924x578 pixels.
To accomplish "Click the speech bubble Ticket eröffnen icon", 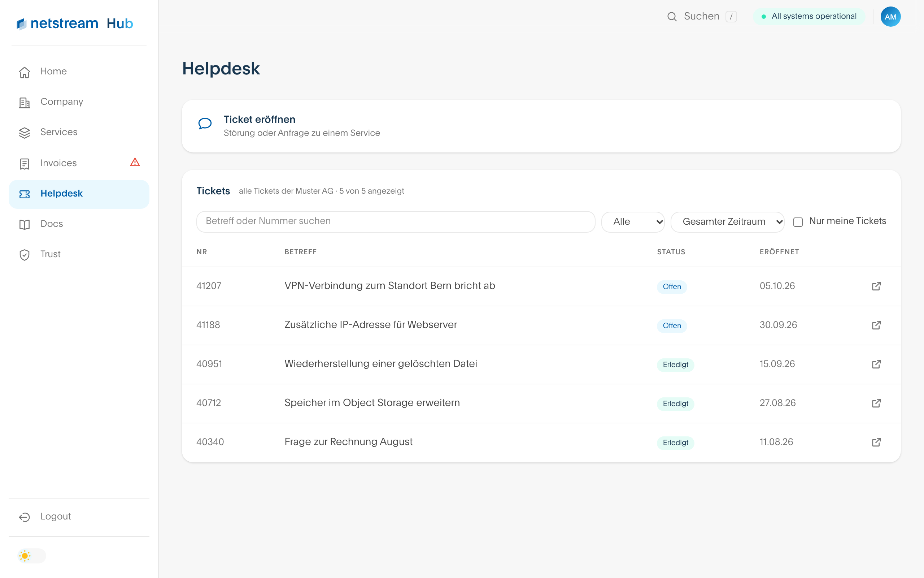I will [205, 124].
